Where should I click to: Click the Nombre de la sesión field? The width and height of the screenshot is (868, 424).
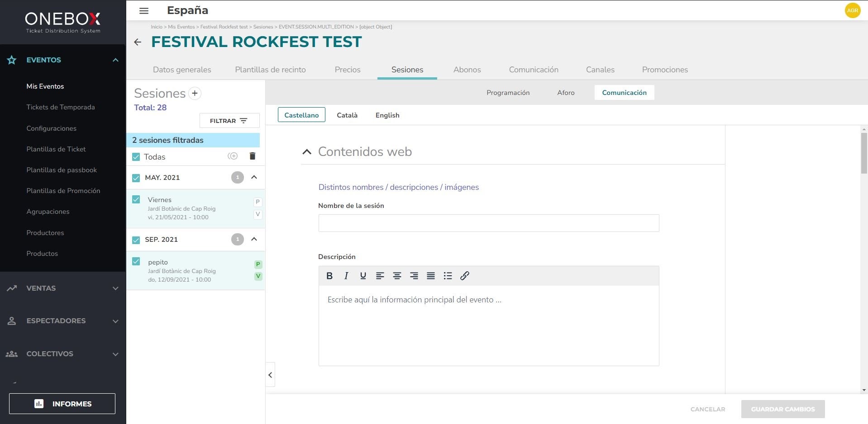(x=489, y=223)
